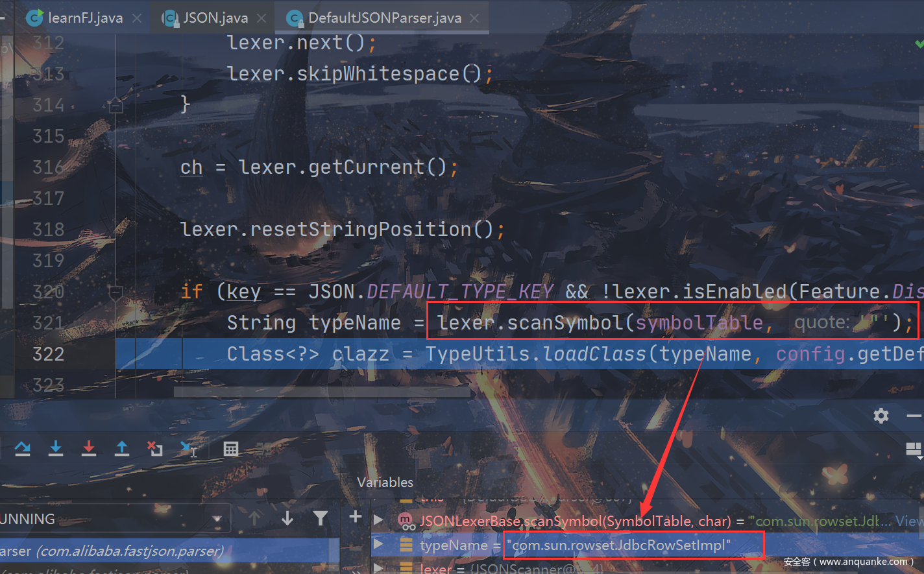Click the Drop Frame icon
This screenshot has width=924, height=574.
tap(155, 448)
